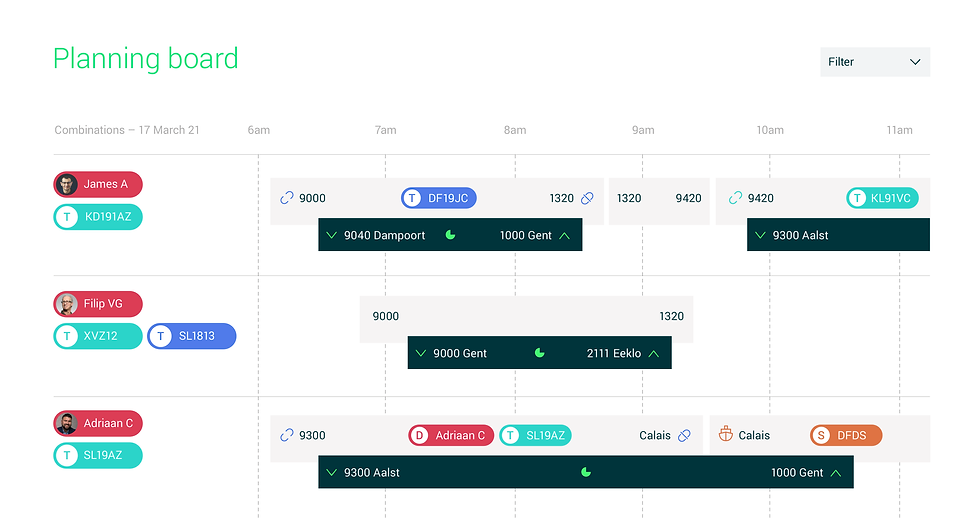Screen dimensions: 980x518
Task: Click the progress pie icon in 9000 Gent bar
Action: pos(539,353)
